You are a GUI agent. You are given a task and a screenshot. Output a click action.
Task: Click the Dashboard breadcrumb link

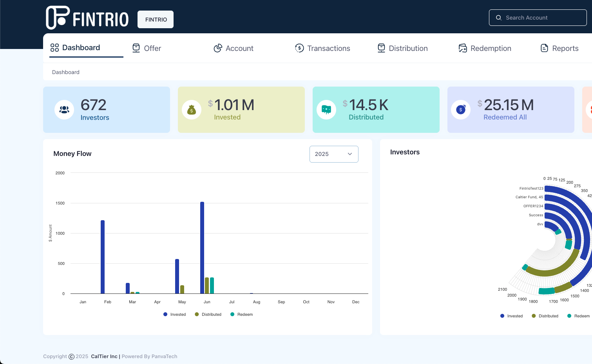pos(65,72)
